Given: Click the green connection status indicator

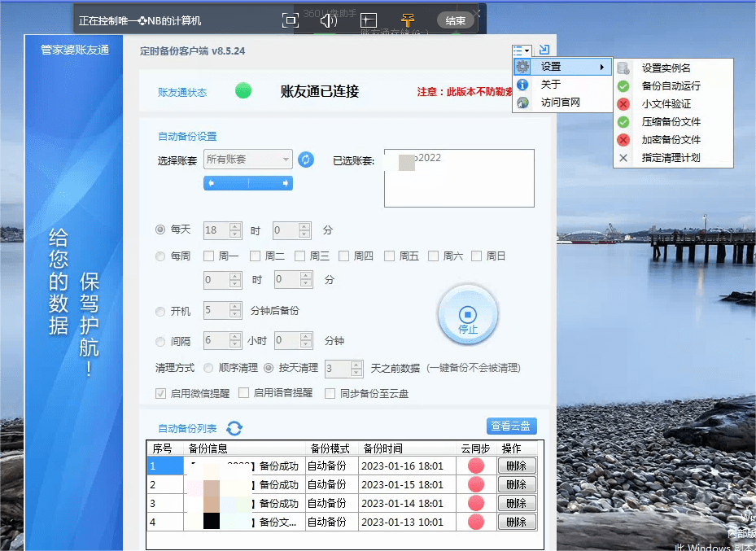Looking at the screenshot, I should [x=243, y=90].
